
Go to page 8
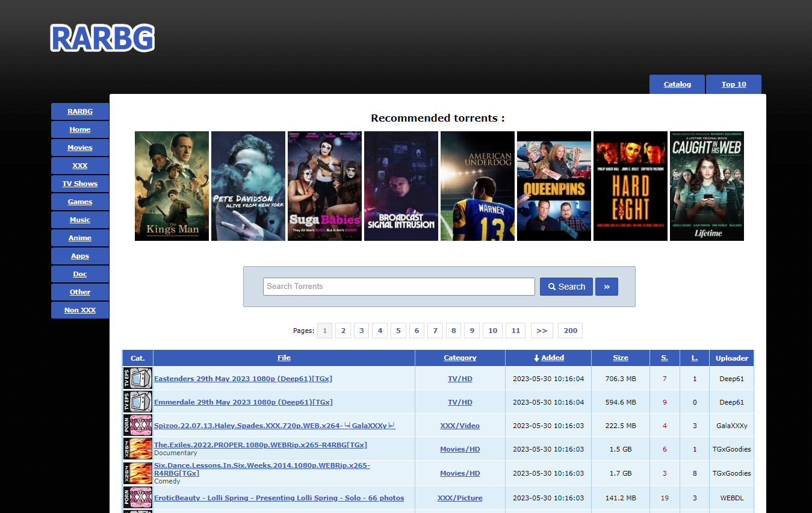pyautogui.click(x=454, y=331)
